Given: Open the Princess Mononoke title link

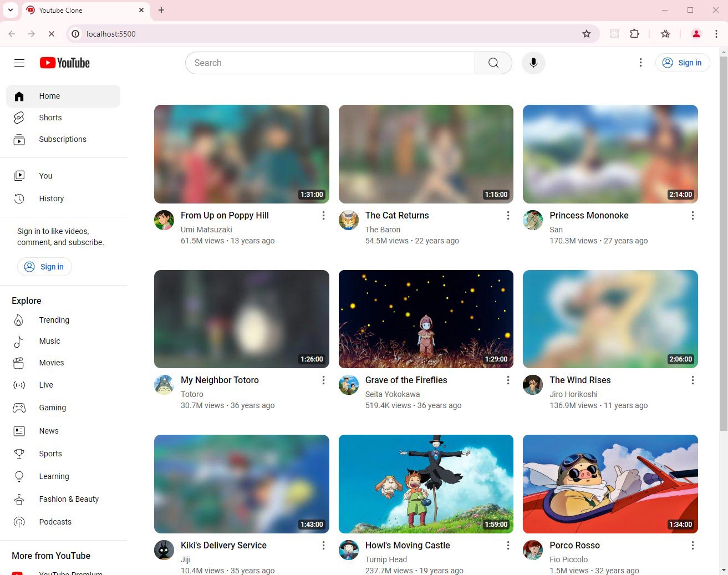Looking at the screenshot, I should (x=589, y=215).
